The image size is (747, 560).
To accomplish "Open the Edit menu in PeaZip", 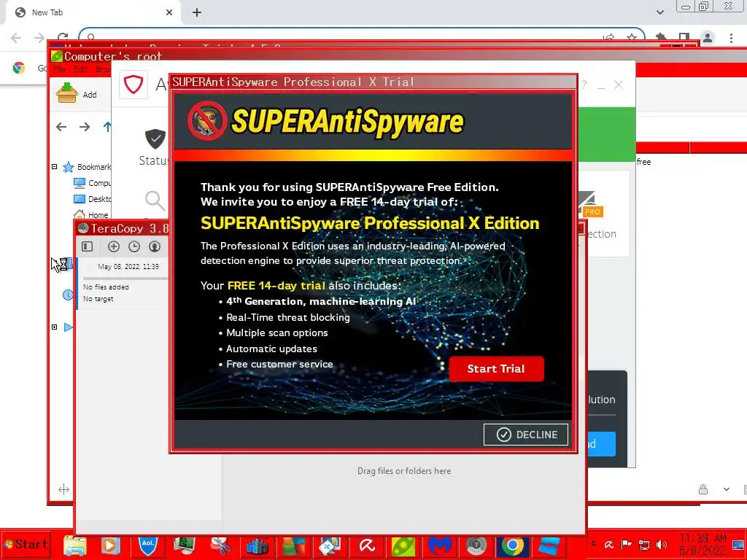I will click(80, 69).
